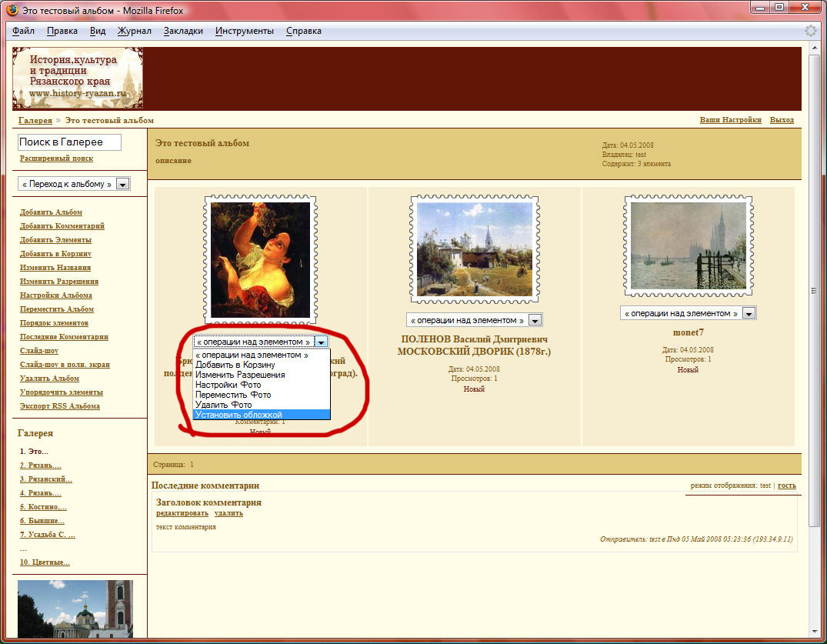Click Удалить Альбом link
The width and height of the screenshot is (827, 644).
coord(49,379)
